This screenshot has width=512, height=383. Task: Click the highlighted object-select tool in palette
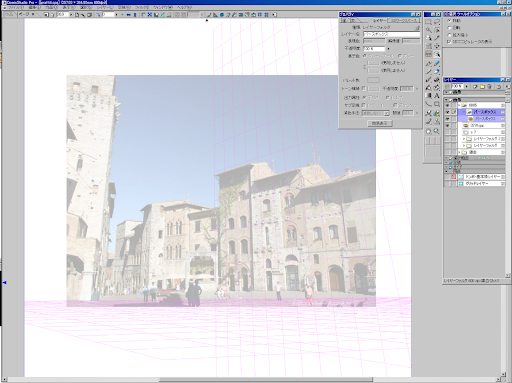tap(437, 54)
